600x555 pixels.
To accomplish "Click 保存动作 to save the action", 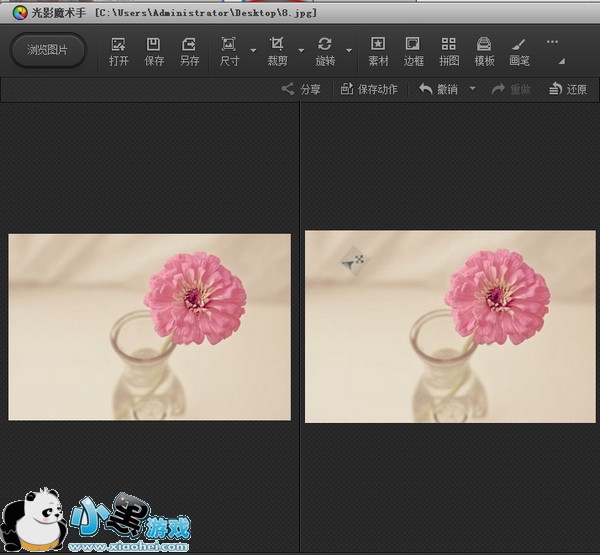I will tap(369, 89).
